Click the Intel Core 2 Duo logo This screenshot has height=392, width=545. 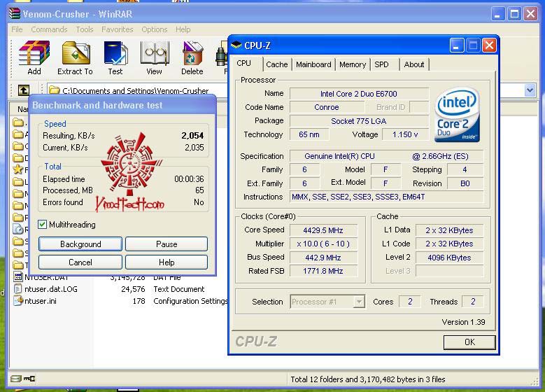457,115
